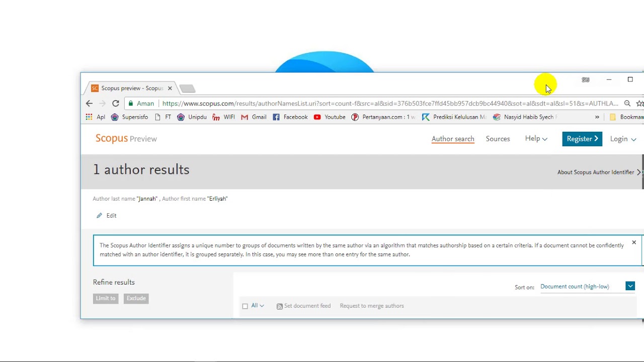Viewport: 644px width, 362px height.
Task: Click the Register button
Action: click(582, 139)
